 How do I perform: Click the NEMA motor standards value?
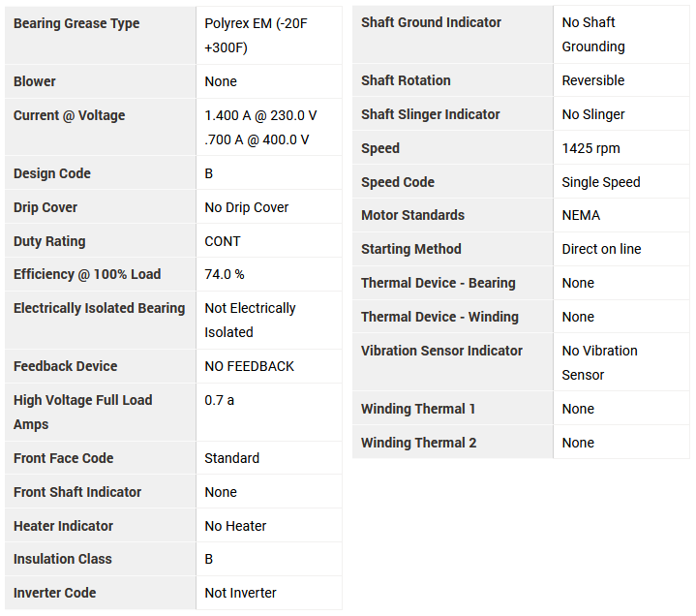tap(581, 215)
